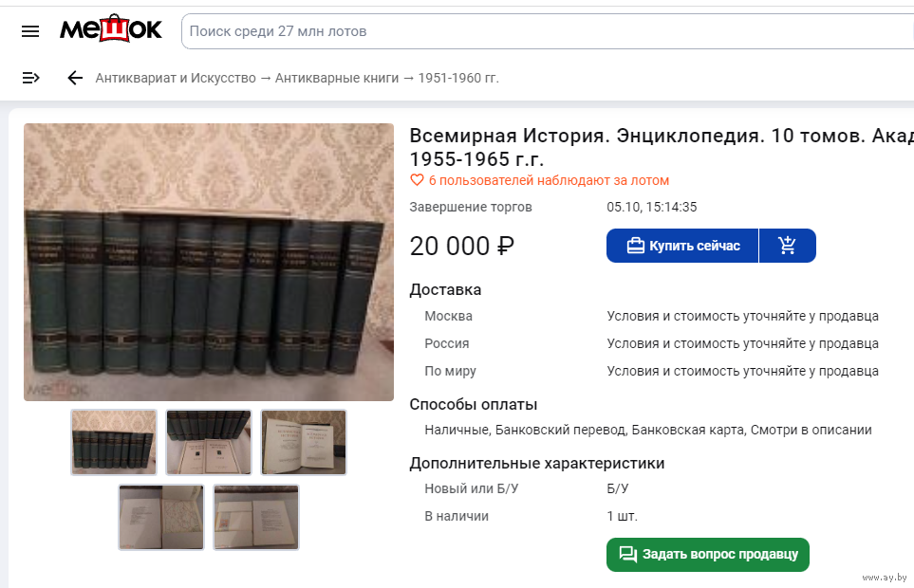Viewport: 914px width, 588px height.
Task: Go back using the arrow icon
Action: pos(75,78)
